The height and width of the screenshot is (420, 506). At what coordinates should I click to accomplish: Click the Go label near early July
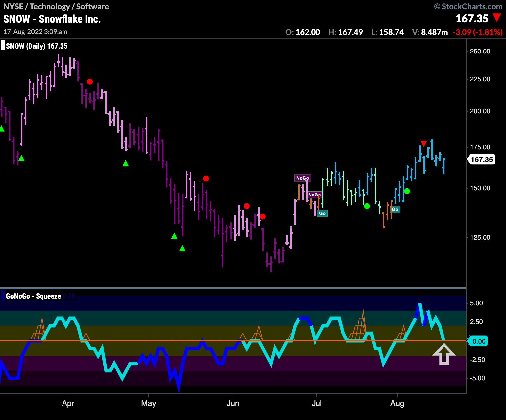322,213
